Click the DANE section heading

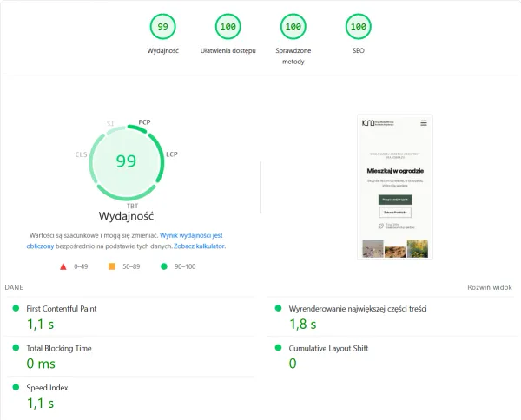14,287
